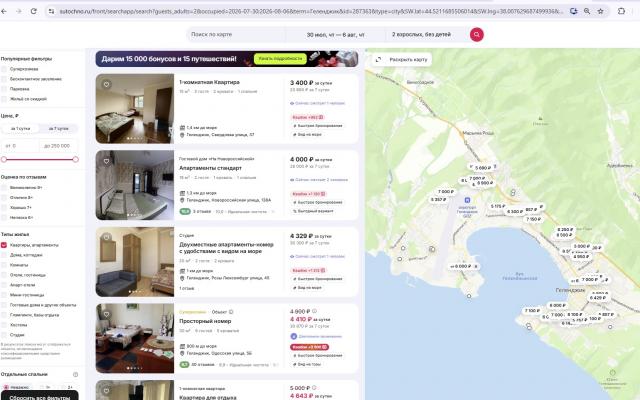The image size is (640, 400).
Task: Click Кэшбэк badge on 3 400 ₽ listing
Action: click(x=308, y=118)
